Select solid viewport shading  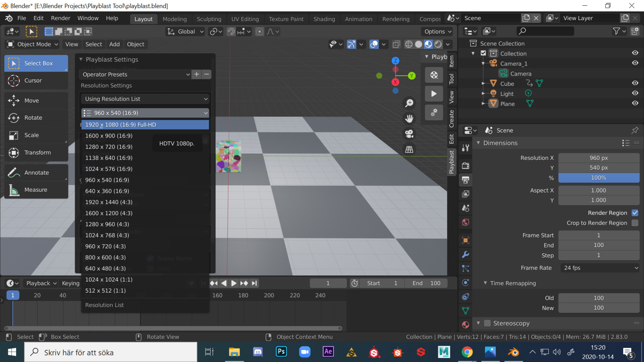click(418, 44)
